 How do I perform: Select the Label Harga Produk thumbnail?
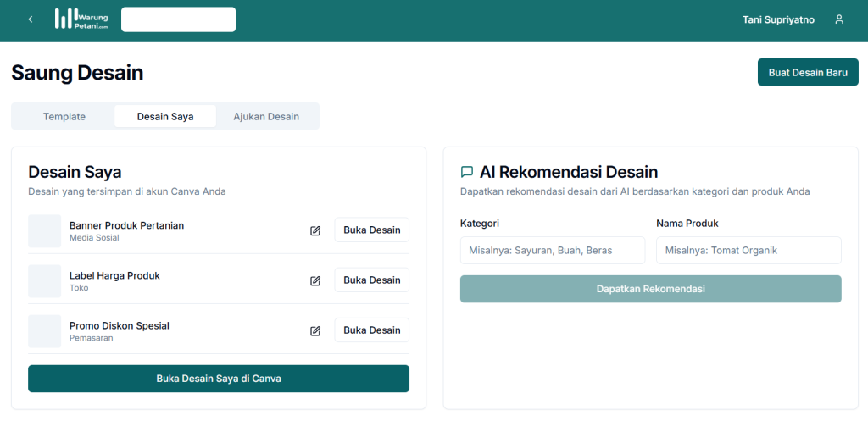tap(44, 280)
